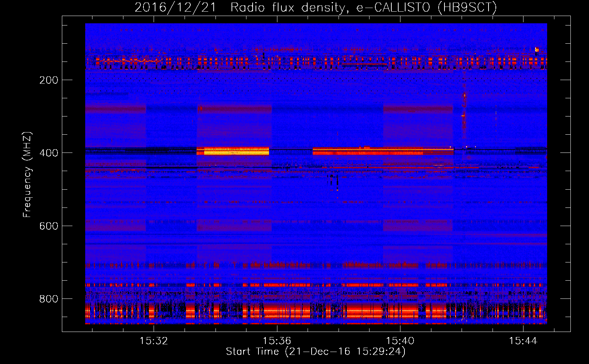The width and height of the screenshot is (589, 364).
Task: Select the 600 frequency tick label
Action: (49, 226)
